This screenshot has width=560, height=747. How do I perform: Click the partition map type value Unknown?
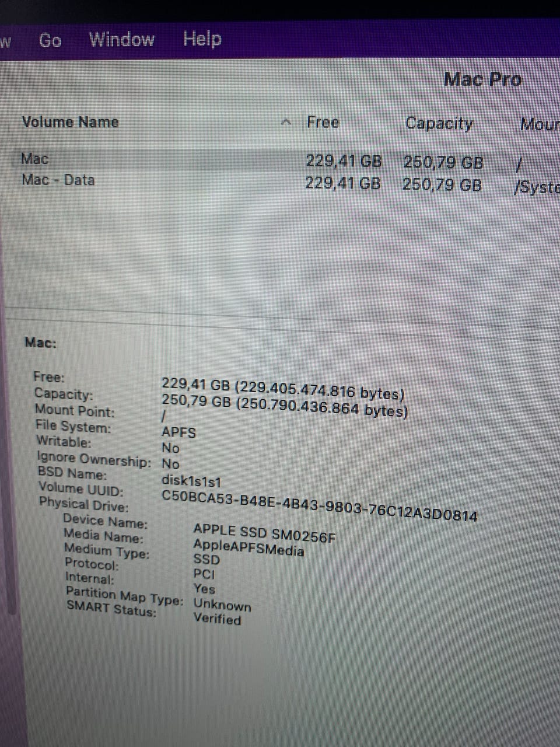222,605
